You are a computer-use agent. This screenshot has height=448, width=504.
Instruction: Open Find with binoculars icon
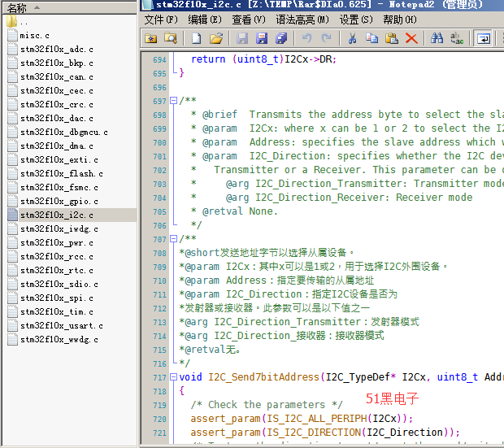[437, 38]
